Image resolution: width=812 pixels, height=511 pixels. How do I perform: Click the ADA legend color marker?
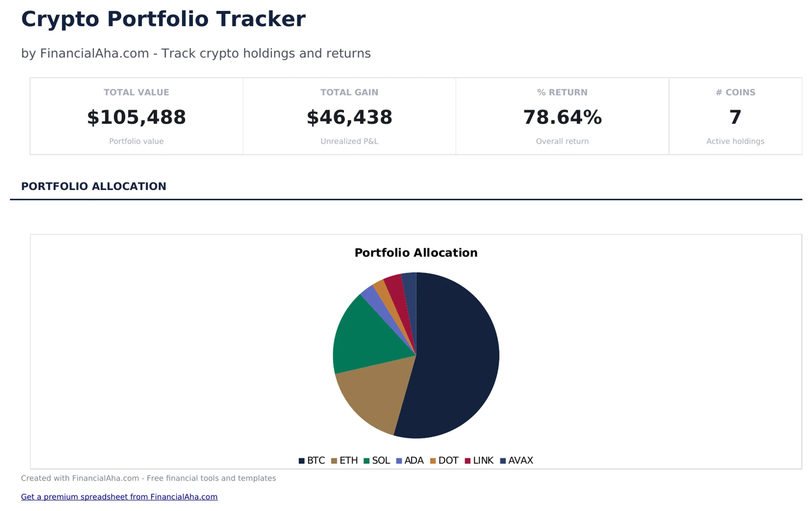(x=399, y=460)
